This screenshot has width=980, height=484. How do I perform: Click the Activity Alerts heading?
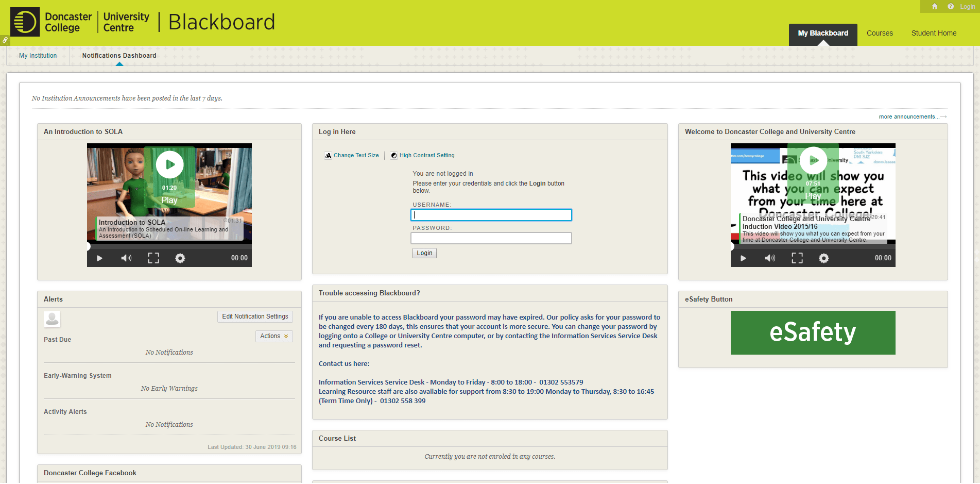(x=65, y=412)
